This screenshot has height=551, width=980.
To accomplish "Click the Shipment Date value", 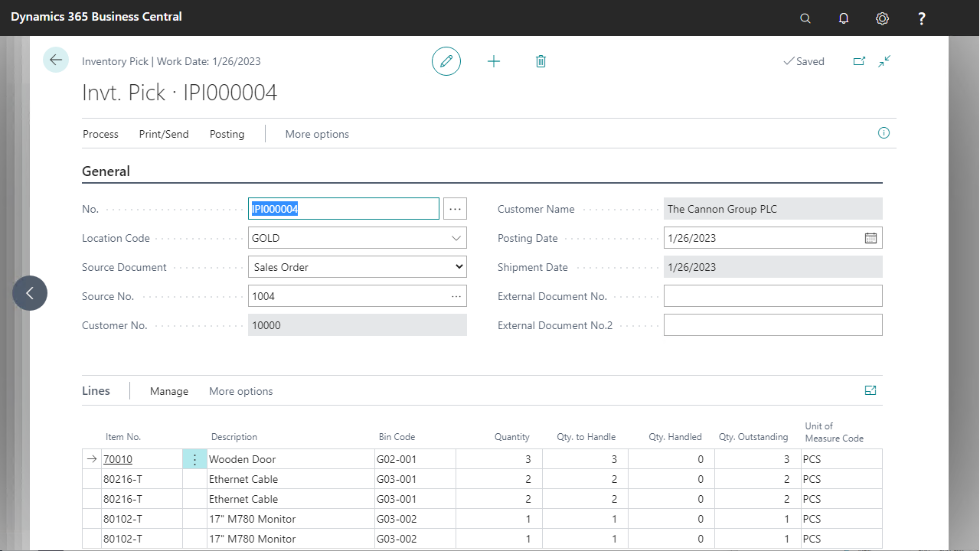I will 773,267.
